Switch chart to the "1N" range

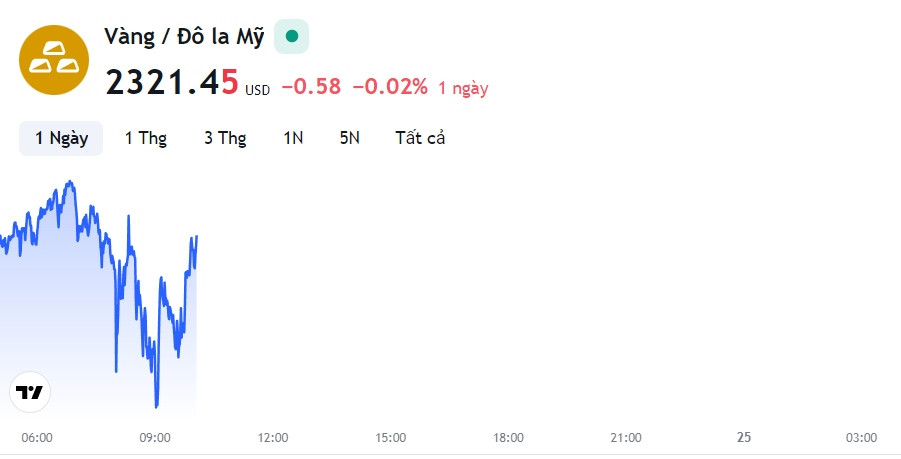(293, 138)
